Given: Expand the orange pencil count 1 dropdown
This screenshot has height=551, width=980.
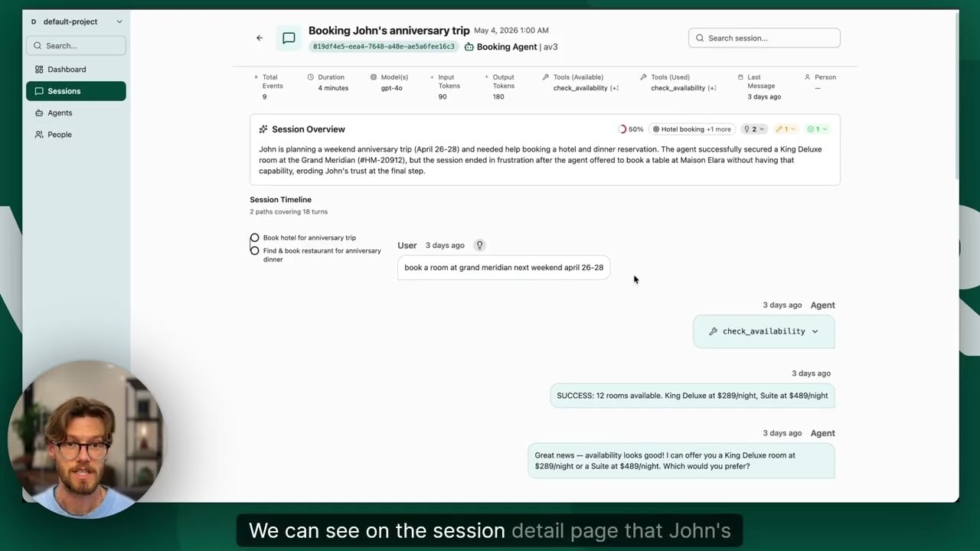Looking at the screenshot, I should point(786,129).
